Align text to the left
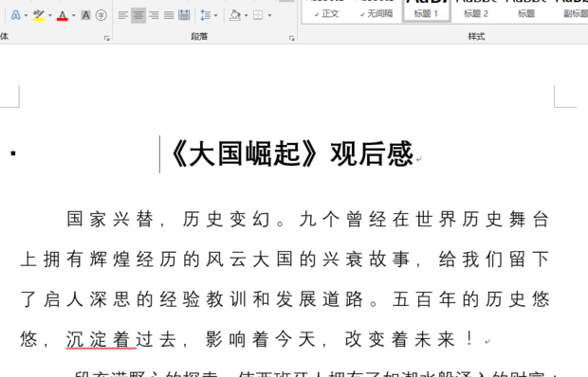Image resolution: width=588 pixels, height=377 pixels. (x=123, y=15)
